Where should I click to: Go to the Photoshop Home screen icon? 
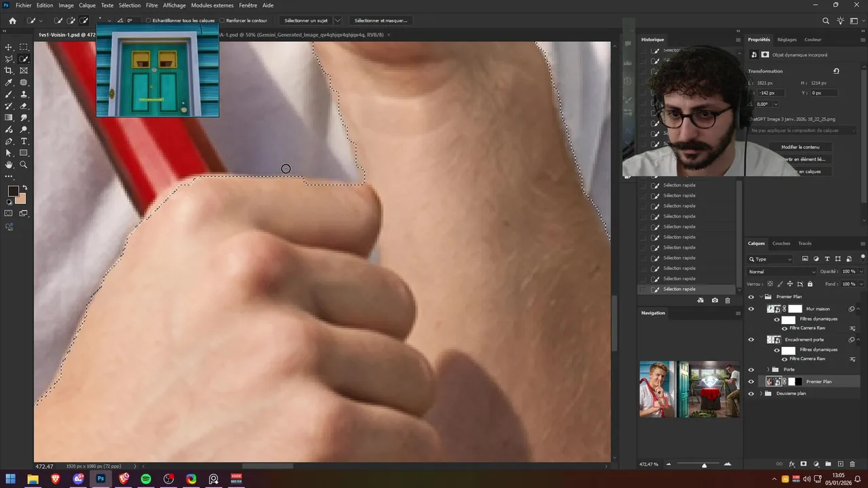[12, 20]
